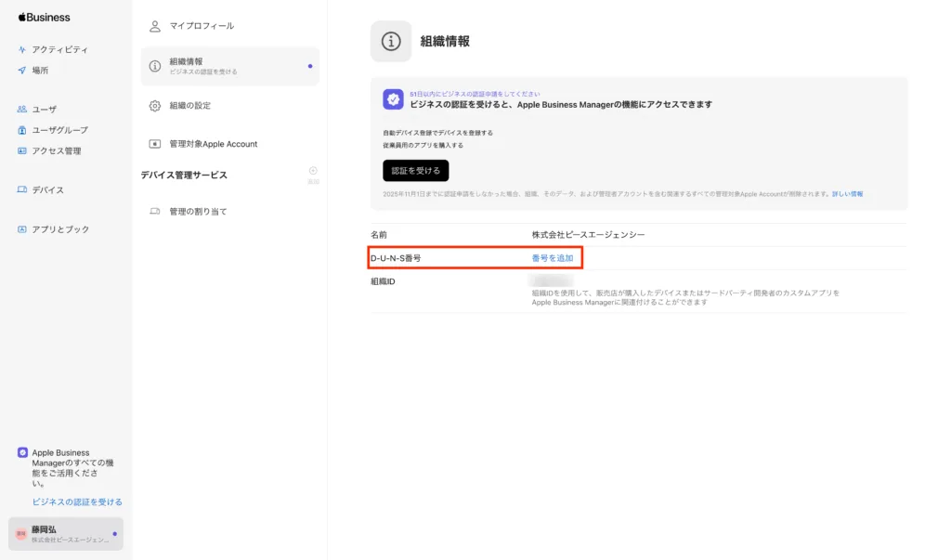Click the 組織ID label

coord(383,281)
